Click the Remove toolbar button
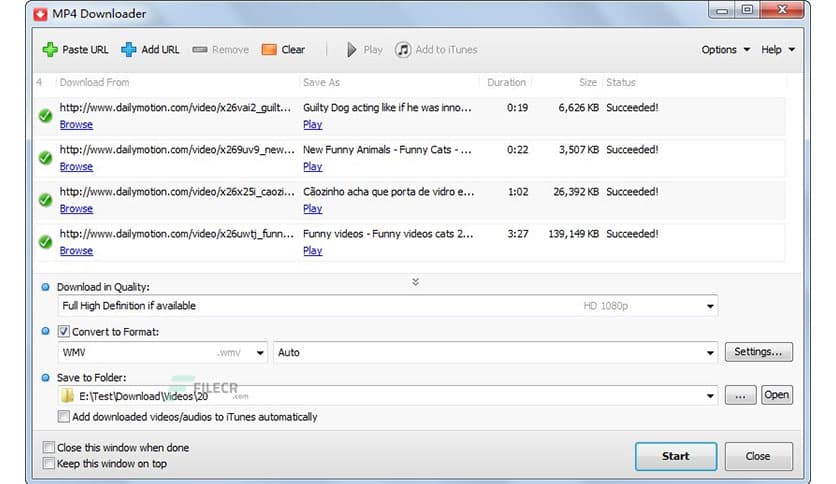Image resolution: width=836 pixels, height=484 pixels. pyautogui.click(x=221, y=50)
